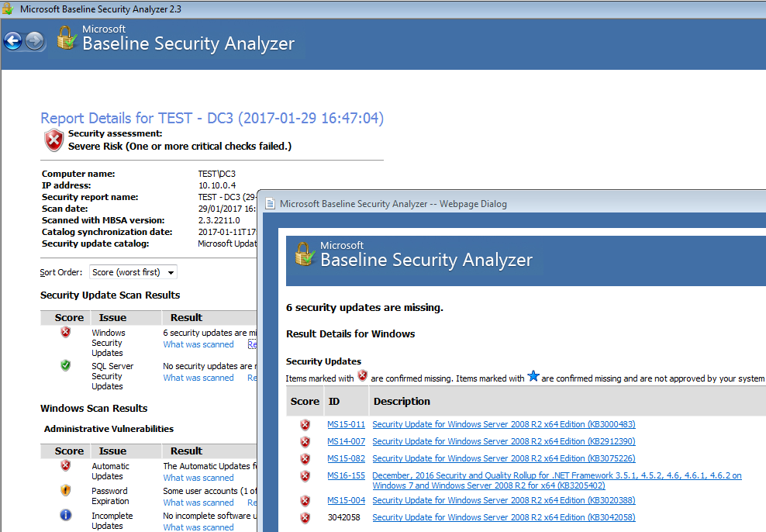
Task: Click the 'Result Details for Windows' heading
Action: (x=350, y=334)
